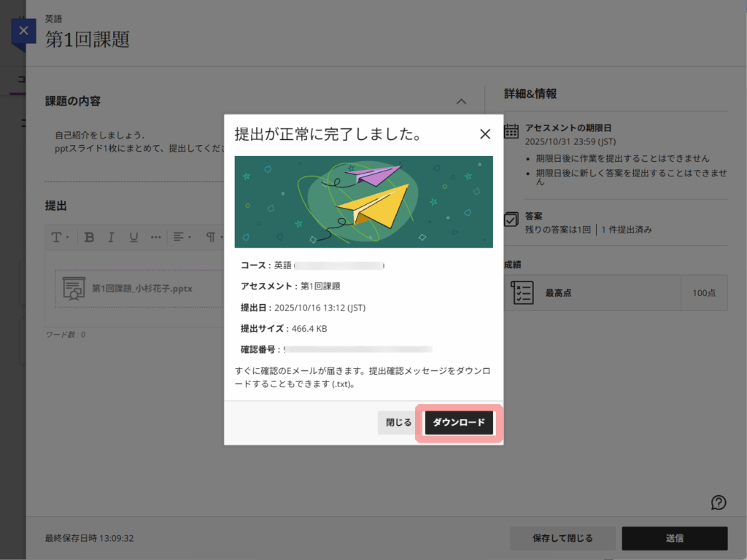This screenshot has width=747, height=560.
Task: Click the help question mark icon
Action: pyautogui.click(x=719, y=502)
